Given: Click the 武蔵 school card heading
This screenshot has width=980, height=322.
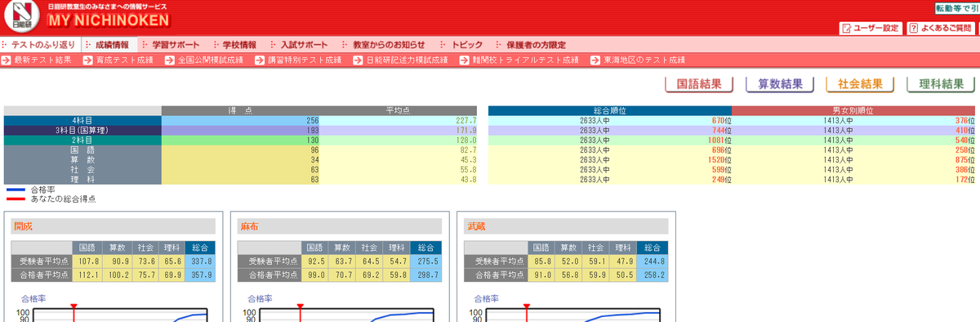Looking at the screenshot, I should point(567,226).
